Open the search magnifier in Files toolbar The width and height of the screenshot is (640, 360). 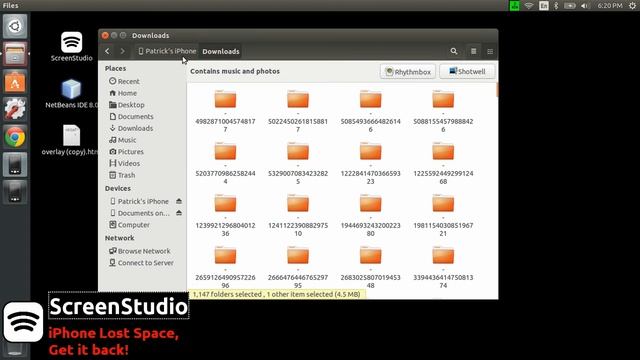[453, 51]
